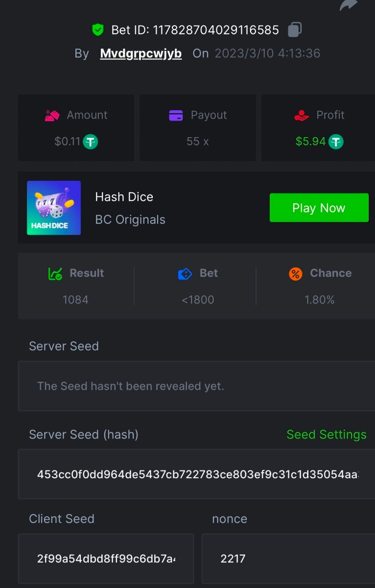The width and height of the screenshot is (375, 588).
Task: Click the Tether coin icon beside Amount
Action: point(90,142)
